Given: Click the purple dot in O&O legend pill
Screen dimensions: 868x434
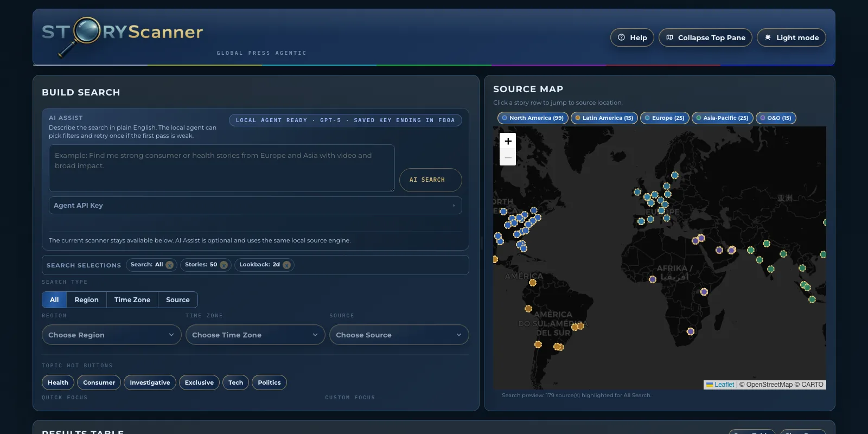Looking at the screenshot, I should pos(763,118).
